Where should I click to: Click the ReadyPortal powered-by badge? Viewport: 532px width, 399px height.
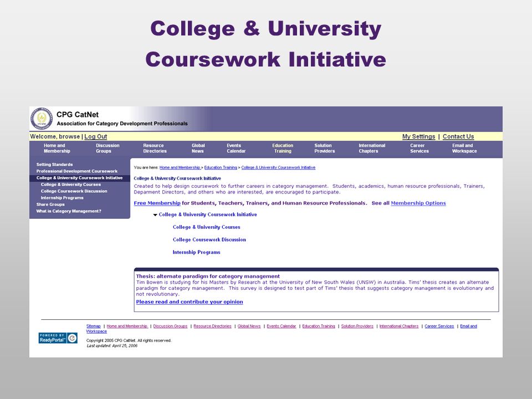click(58, 338)
